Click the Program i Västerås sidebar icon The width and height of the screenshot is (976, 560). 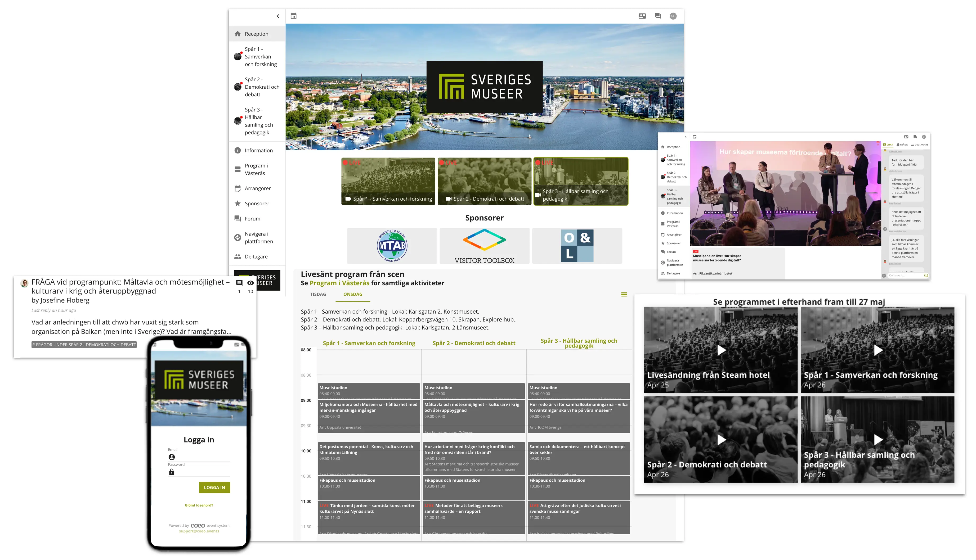coord(238,169)
